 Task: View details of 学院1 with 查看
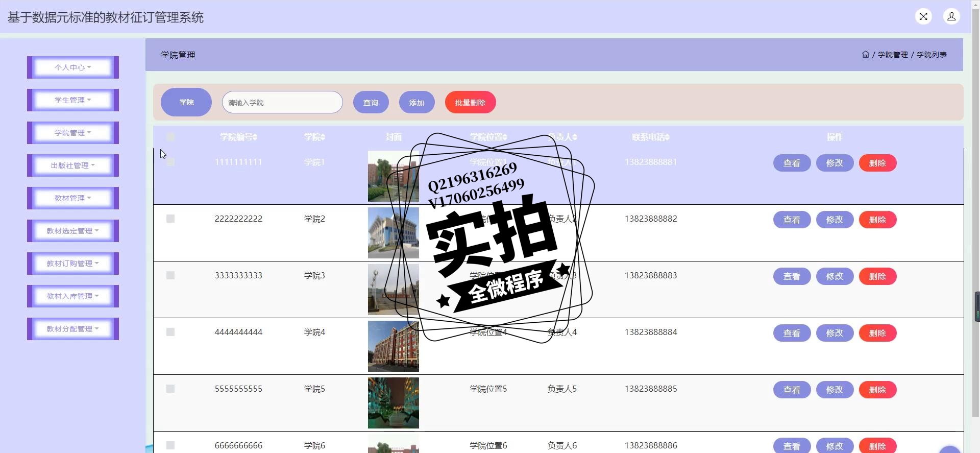[792, 163]
